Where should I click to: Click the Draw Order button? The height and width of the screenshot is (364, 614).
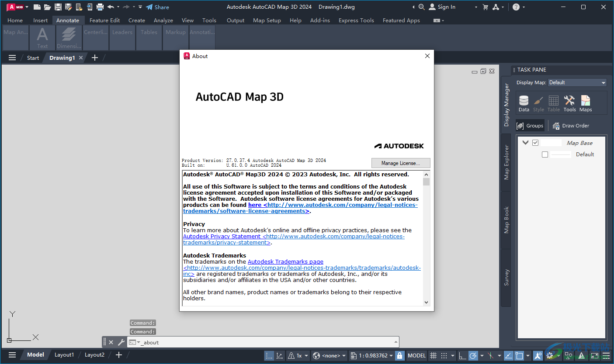(x=571, y=126)
